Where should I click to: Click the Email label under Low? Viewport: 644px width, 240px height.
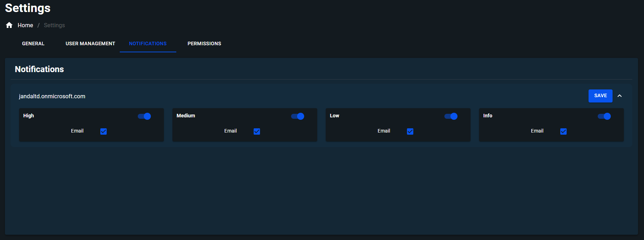pyautogui.click(x=384, y=131)
